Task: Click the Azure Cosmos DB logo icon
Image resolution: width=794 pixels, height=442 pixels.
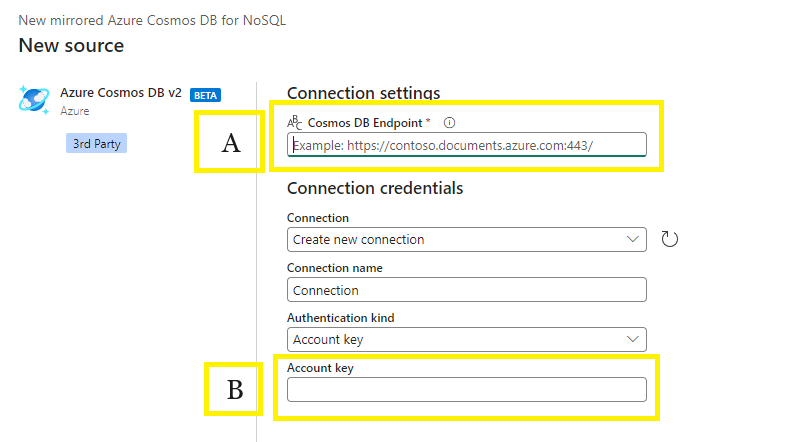Action: pyautogui.click(x=34, y=100)
